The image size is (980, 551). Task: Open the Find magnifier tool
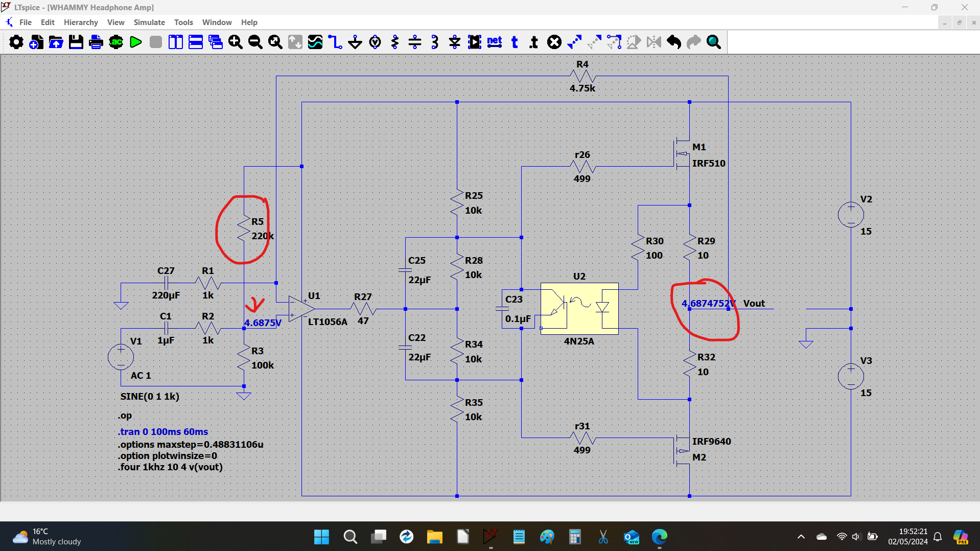pos(714,42)
